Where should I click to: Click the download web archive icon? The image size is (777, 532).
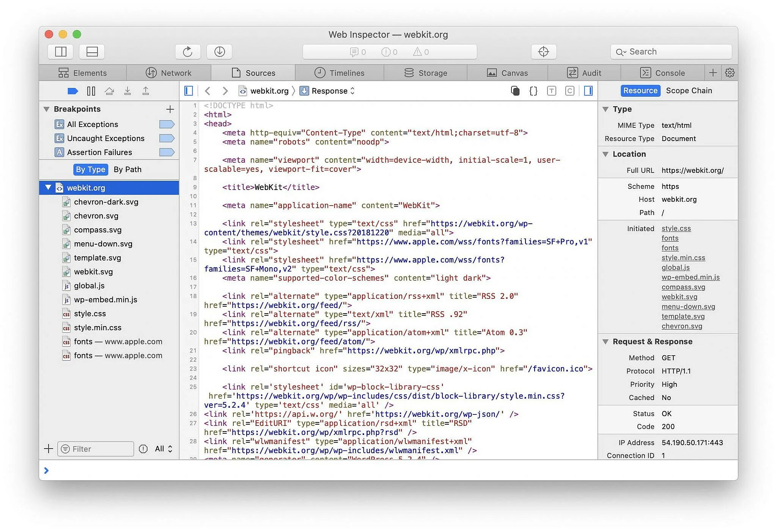tap(219, 52)
